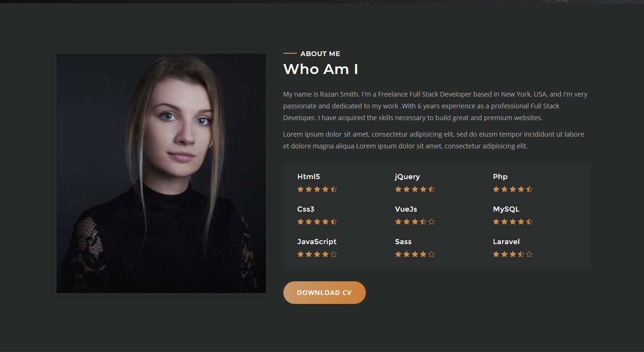Image resolution: width=644 pixels, height=352 pixels.
Task: Select the jQuery skill label
Action: pos(407,177)
